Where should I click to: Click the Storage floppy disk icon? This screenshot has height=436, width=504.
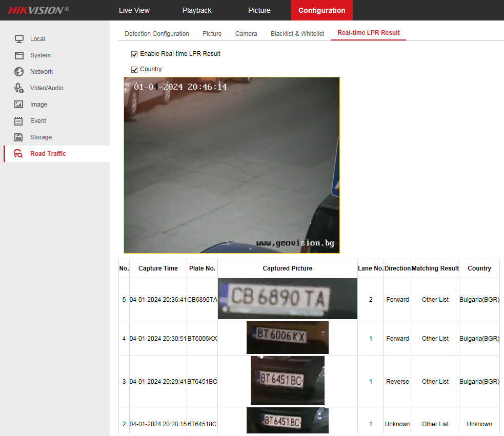tap(19, 137)
